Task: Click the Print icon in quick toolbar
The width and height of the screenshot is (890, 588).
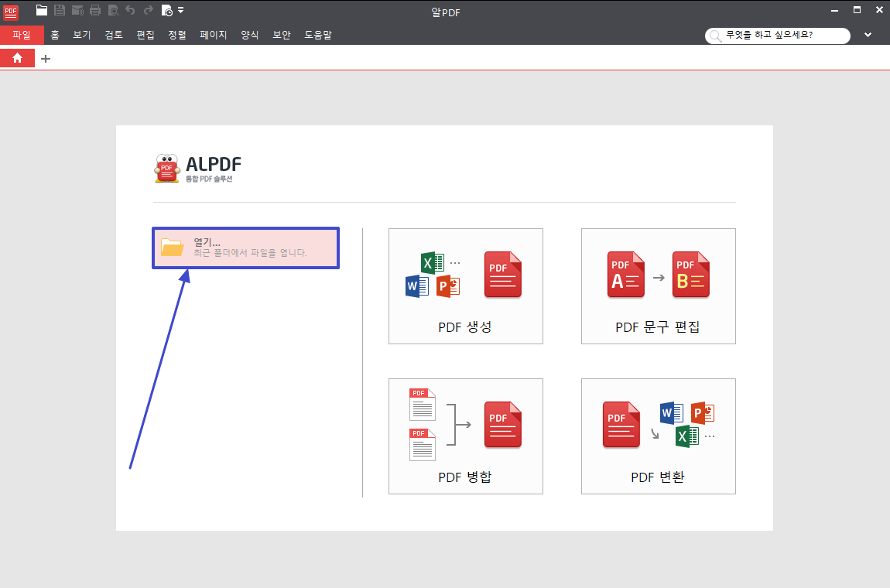Action: 95,9
